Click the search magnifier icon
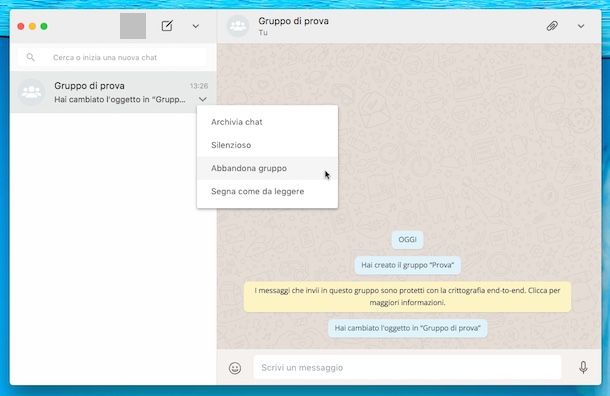The height and width of the screenshot is (396, 610). (x=30, y=57)
